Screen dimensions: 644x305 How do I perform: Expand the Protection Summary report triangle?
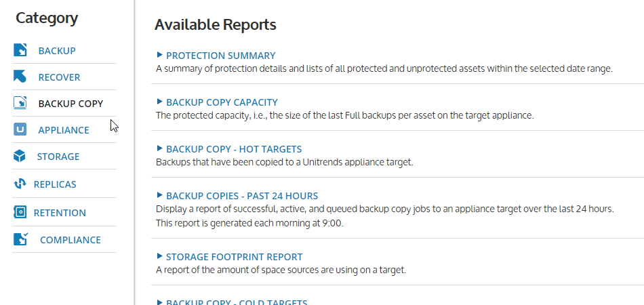tap(159, 55)
